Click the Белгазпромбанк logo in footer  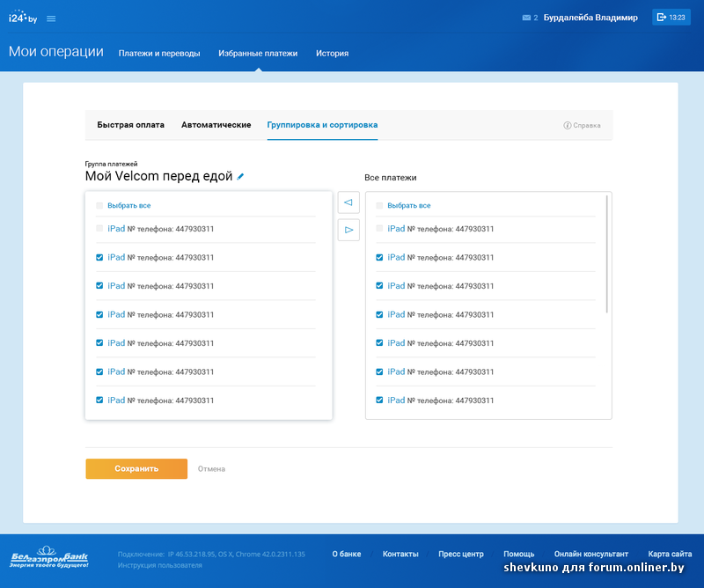pyautogui.click(x=49, y=557)
